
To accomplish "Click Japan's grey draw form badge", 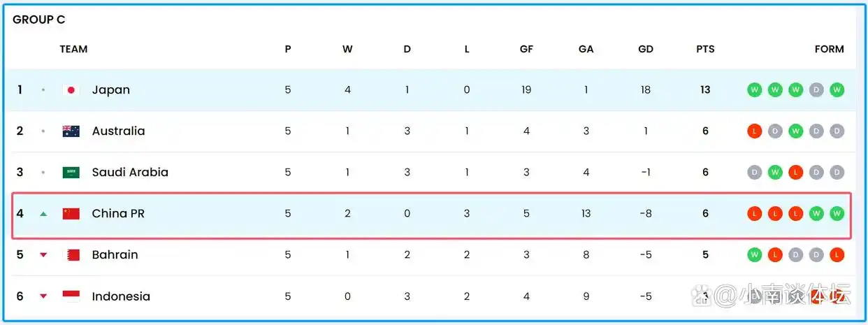I will tap(816, 89).
